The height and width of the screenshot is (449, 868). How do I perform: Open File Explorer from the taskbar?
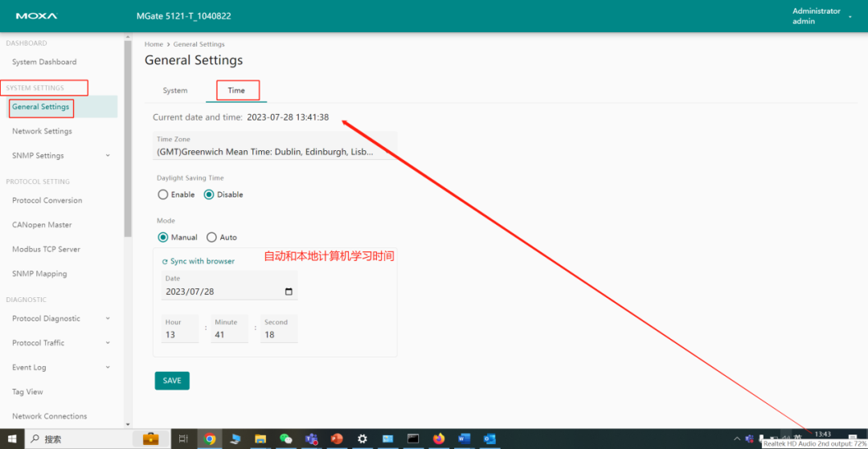point(260,439)
